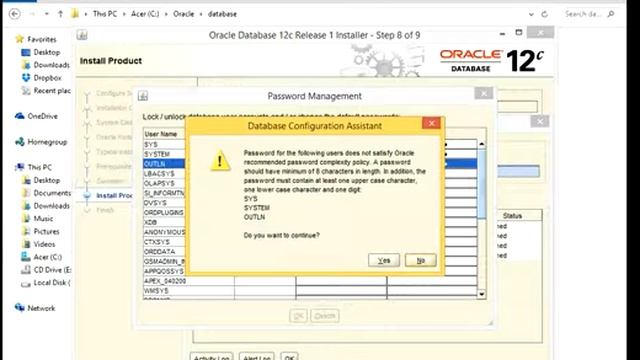The height and width of the screenshot is (360, 640).
Task: Open Downloads under Favorites
Action: (x=46, y=65)
